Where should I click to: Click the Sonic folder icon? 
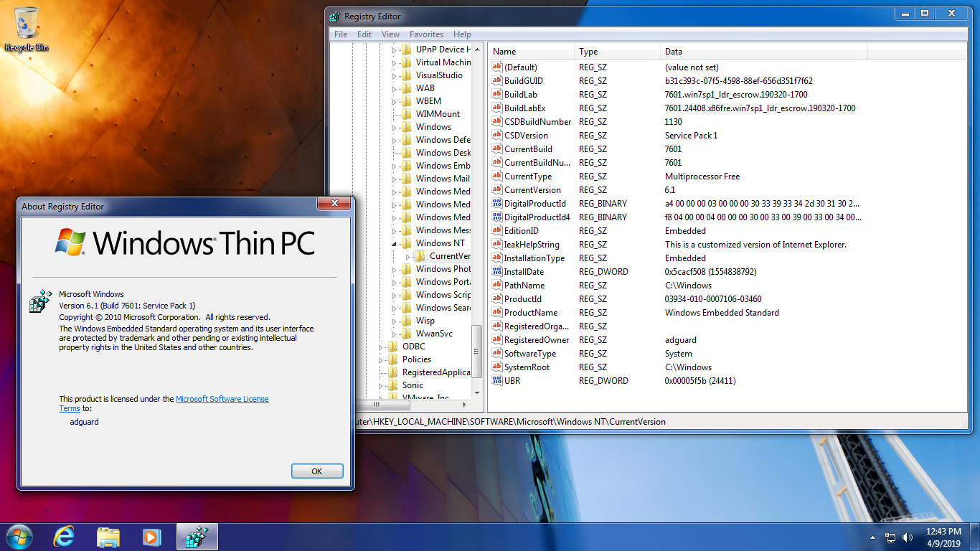coord(393,385)
